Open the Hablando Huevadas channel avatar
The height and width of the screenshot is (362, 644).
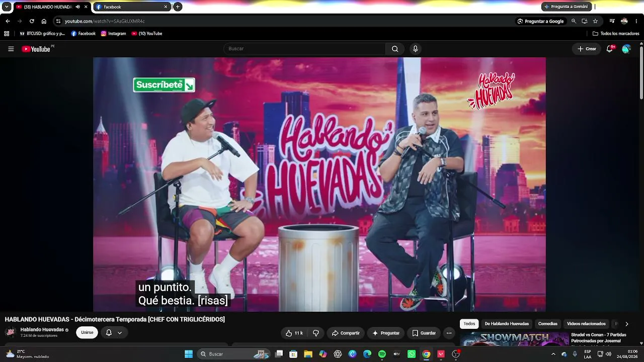pyautogui.click(x=11, y=332)
